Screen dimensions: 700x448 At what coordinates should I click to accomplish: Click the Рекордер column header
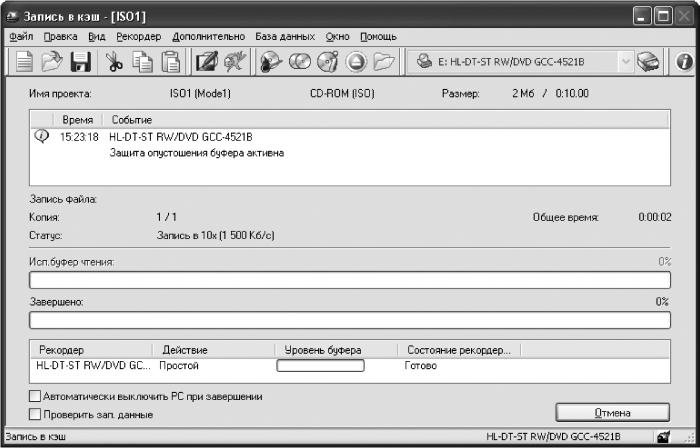tap(91, 350)
